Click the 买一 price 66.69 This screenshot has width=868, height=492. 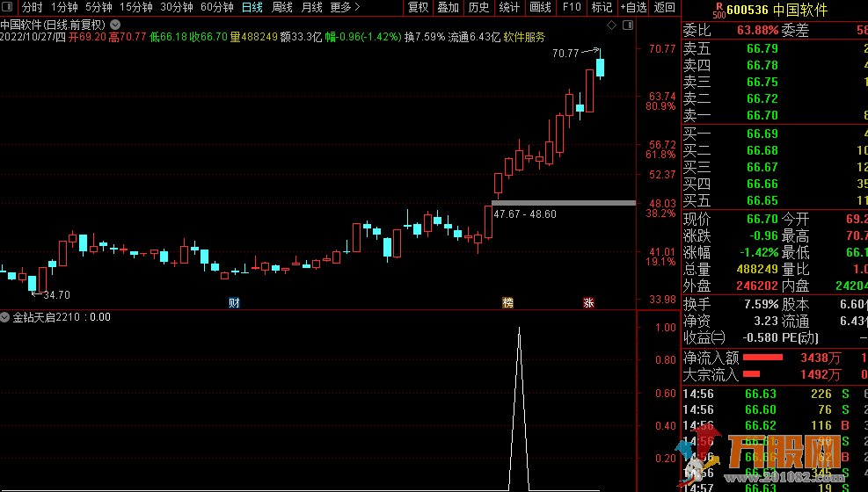762,134
